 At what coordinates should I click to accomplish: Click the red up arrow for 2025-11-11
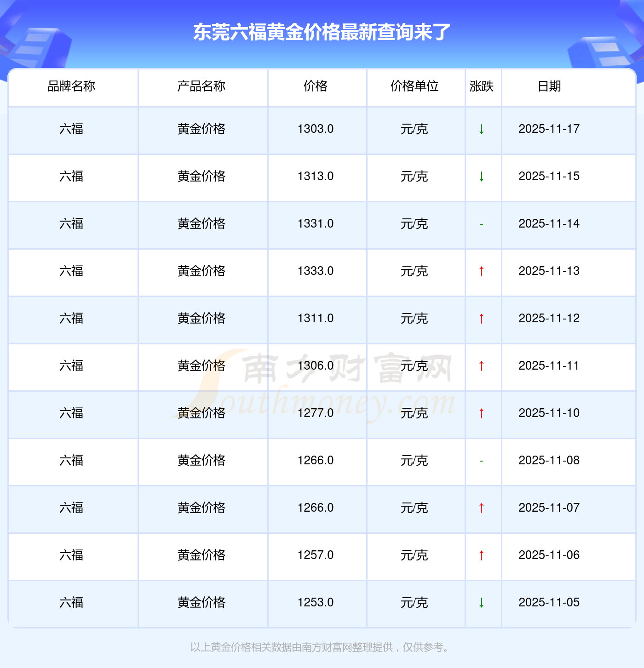[482, 366]
